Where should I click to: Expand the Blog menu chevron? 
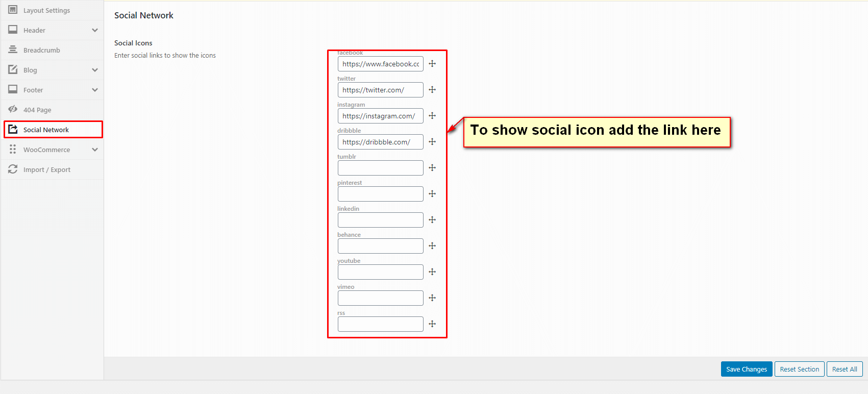pos(95,70)
